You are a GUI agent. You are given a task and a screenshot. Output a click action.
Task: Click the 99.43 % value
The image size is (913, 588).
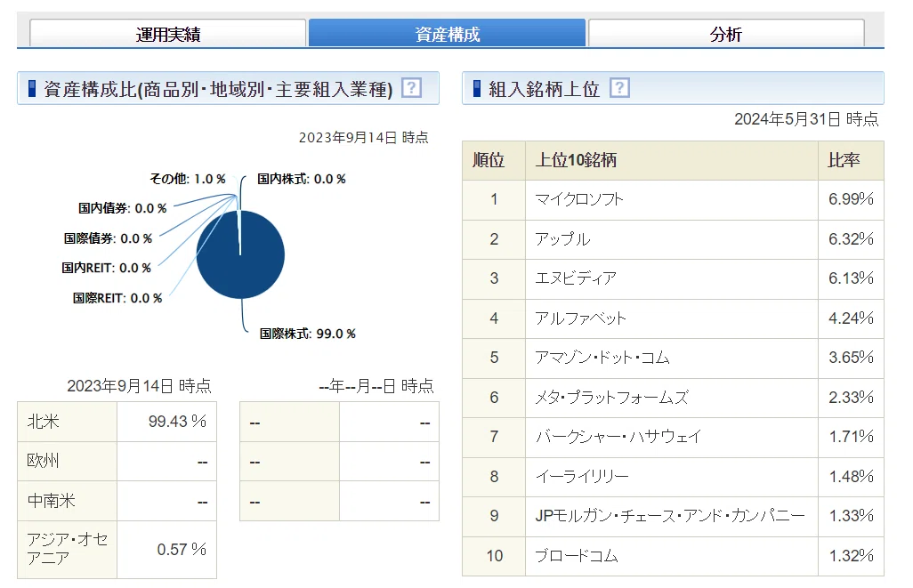[177, 422]
